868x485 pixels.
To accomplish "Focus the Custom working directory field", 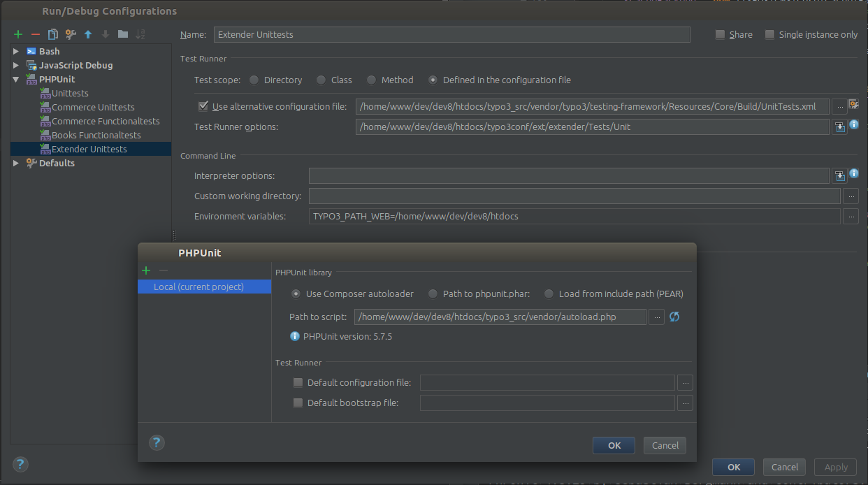I will (574, 196).
